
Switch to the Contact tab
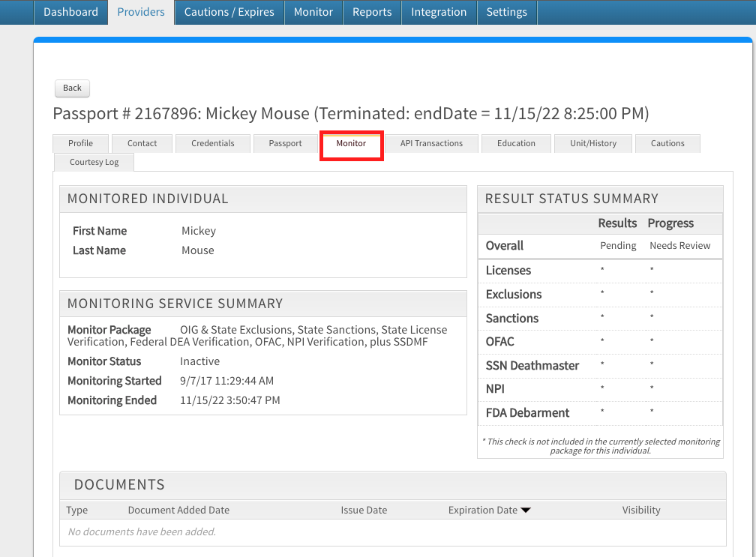click(x=142, y=144)
